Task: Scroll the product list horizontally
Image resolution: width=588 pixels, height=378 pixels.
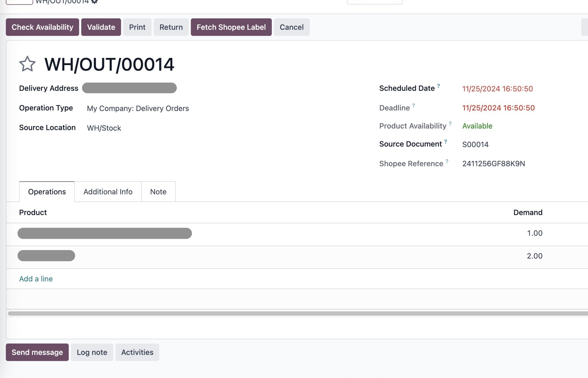Action: [x=294, y=313]
